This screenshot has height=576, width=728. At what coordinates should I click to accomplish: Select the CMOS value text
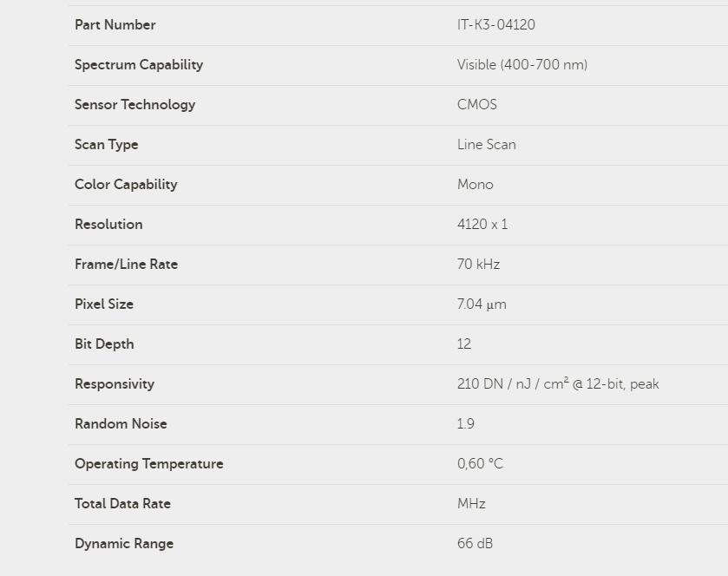click(476, 105)
